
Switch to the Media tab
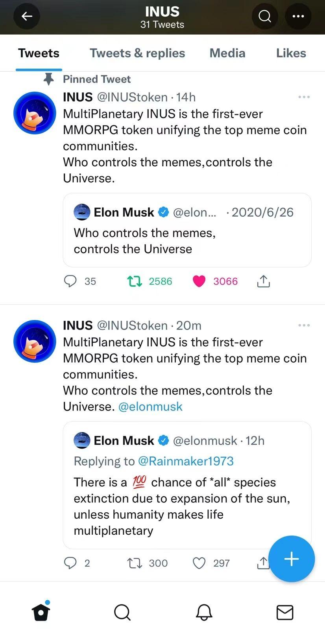227,53
